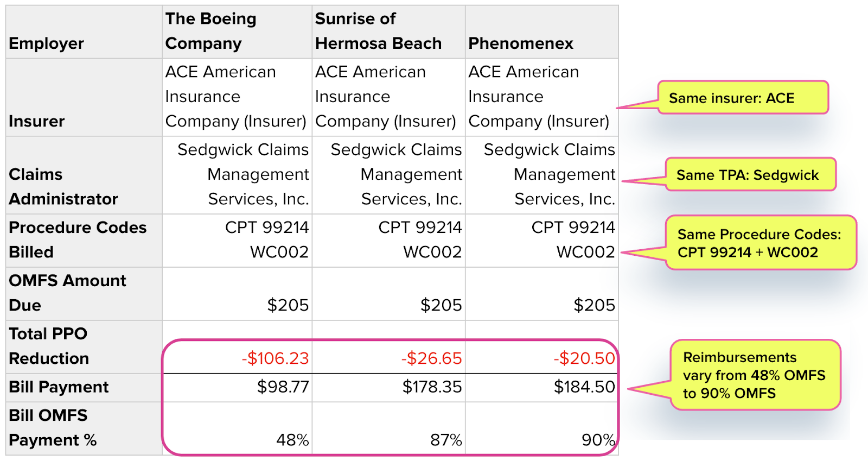
Task: Click the $178.35 bill payment cell
Action: click(x=388, y=387)
